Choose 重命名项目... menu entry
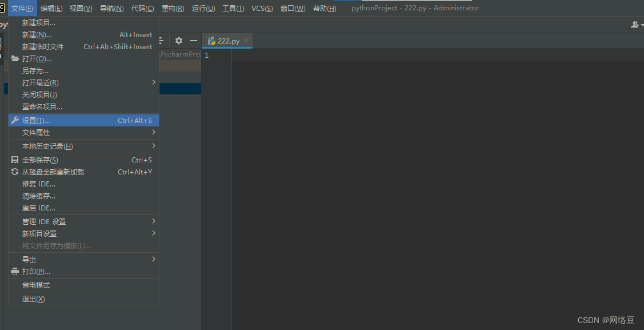The height and width of the screenshot is (330, 644). (x=84, y=106)
